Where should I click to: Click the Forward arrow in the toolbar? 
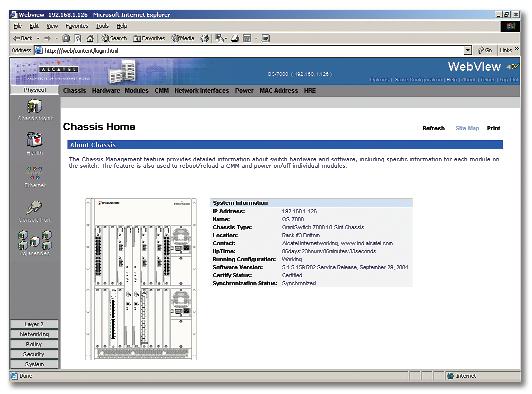click(x=48, y=38)
